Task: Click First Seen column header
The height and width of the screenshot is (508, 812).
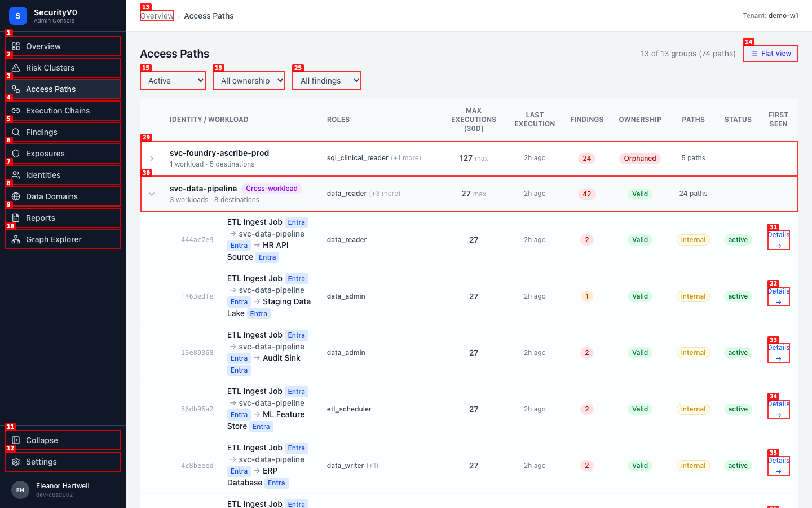Action: point(778,120)
